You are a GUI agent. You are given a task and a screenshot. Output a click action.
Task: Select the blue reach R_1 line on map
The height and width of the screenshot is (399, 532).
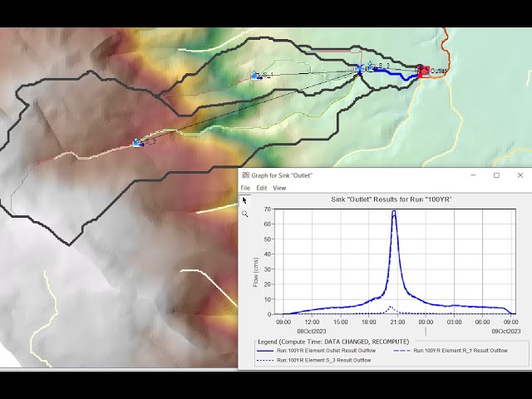tap(397, 74)
